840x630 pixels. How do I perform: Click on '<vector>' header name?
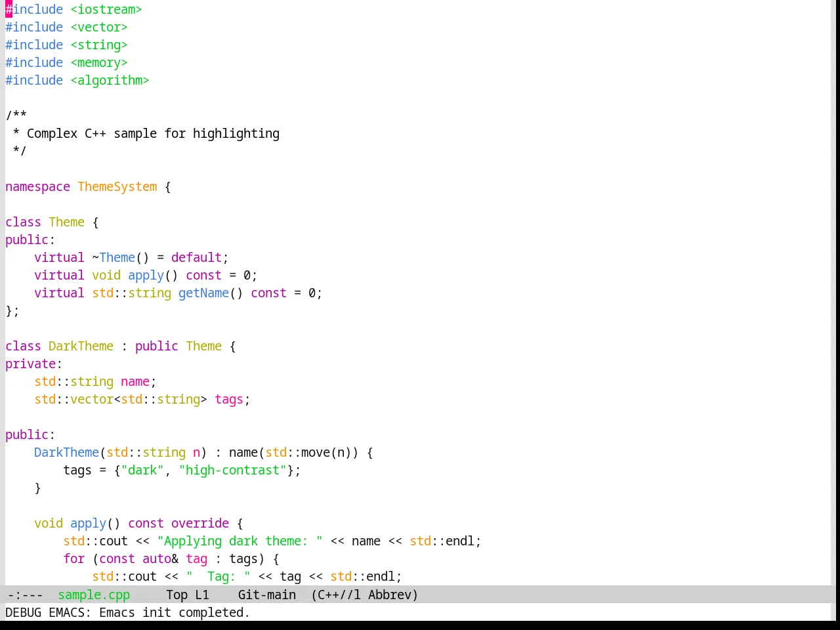coord(99,27)
